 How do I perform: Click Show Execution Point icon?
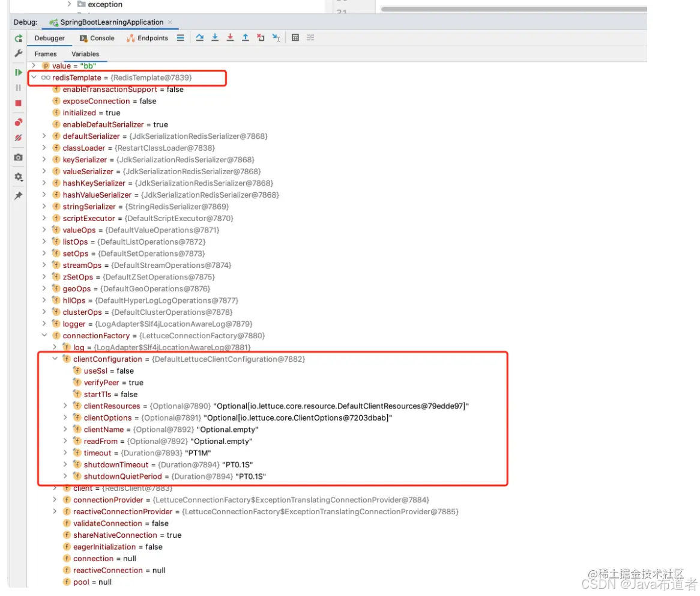180,38
